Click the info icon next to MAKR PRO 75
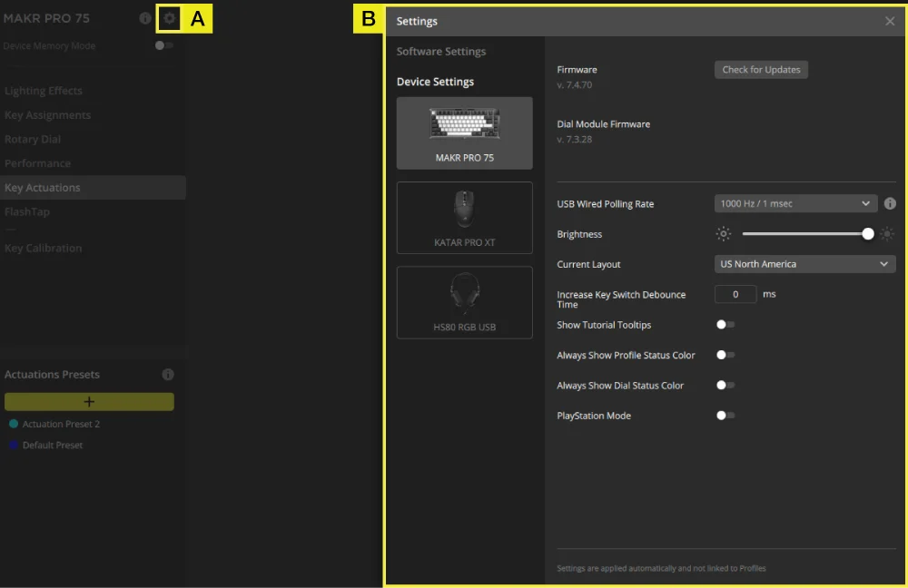The image size is (908, 588). [145, 18]
